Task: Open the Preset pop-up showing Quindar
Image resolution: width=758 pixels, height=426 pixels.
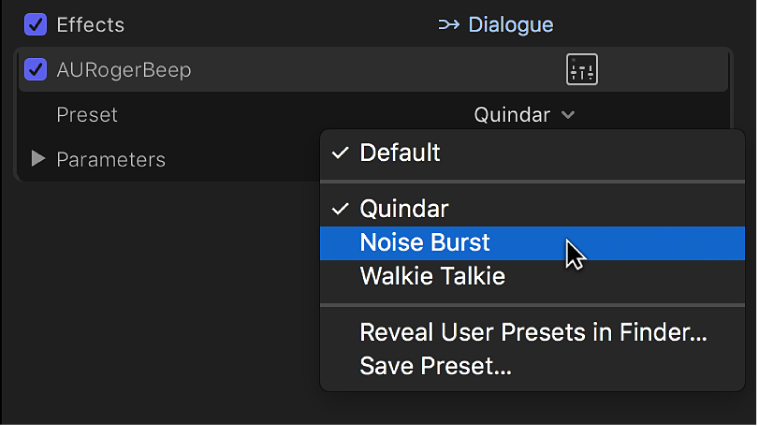Action: [x=523, y=115]
